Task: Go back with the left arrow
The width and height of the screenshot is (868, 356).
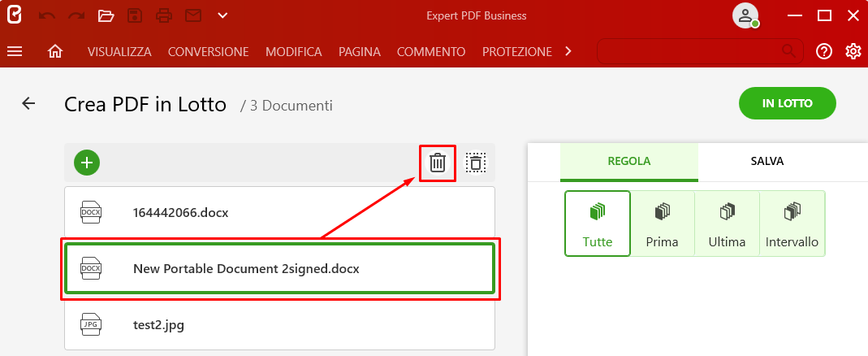Action: click(28, 103)
